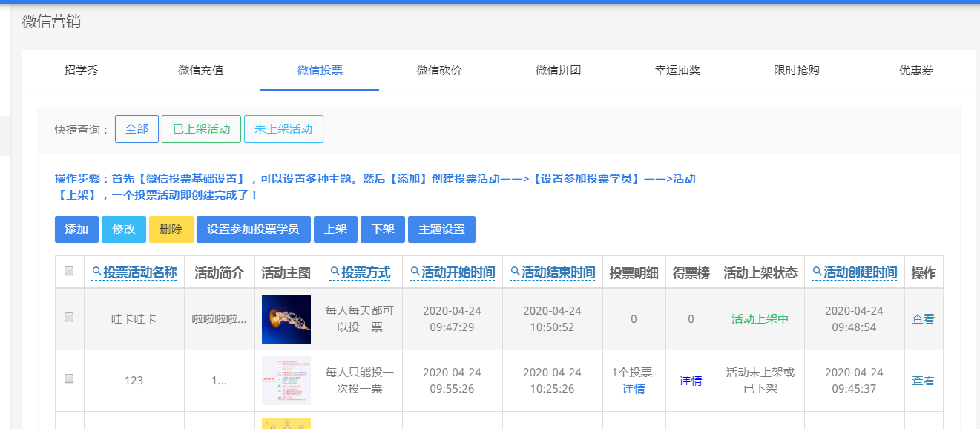Click the 哇卡哇卡 activity name cell

tap(134, 319)
